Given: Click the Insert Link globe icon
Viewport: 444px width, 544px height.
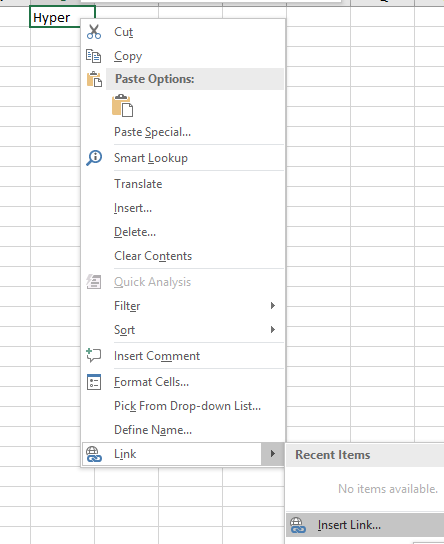Looking at the screenshot, I should point(298,525).
